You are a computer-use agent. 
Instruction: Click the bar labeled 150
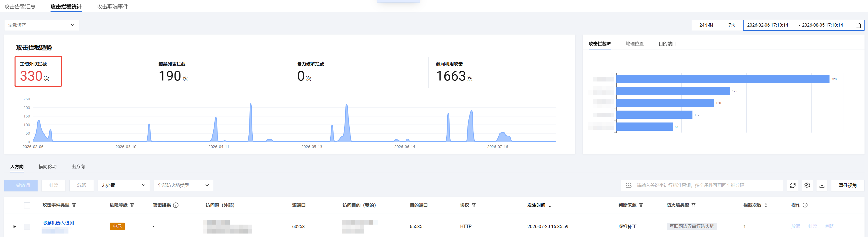coord(665,103)
